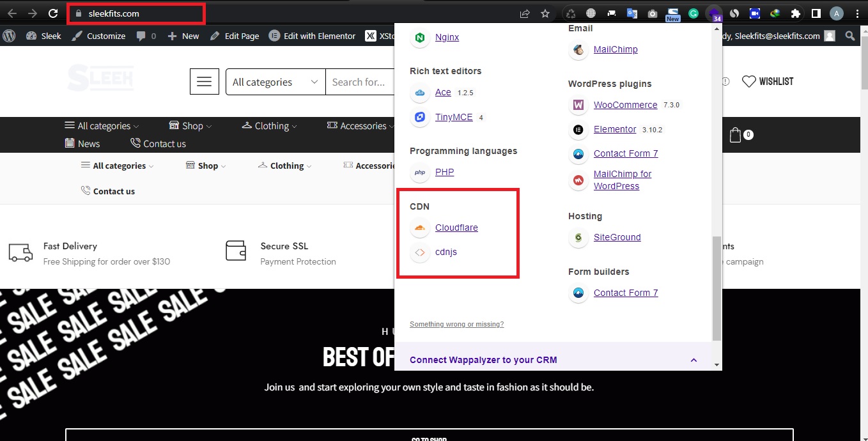Bookmark this page with the star icon
Image resolution: width=868 pixels, height=441 pixels.
pos(545,13)
